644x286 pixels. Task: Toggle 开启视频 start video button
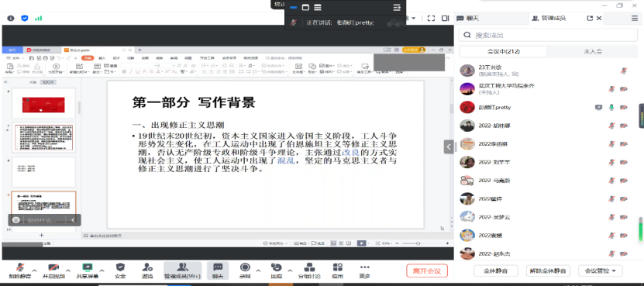[x=53, y=270]
